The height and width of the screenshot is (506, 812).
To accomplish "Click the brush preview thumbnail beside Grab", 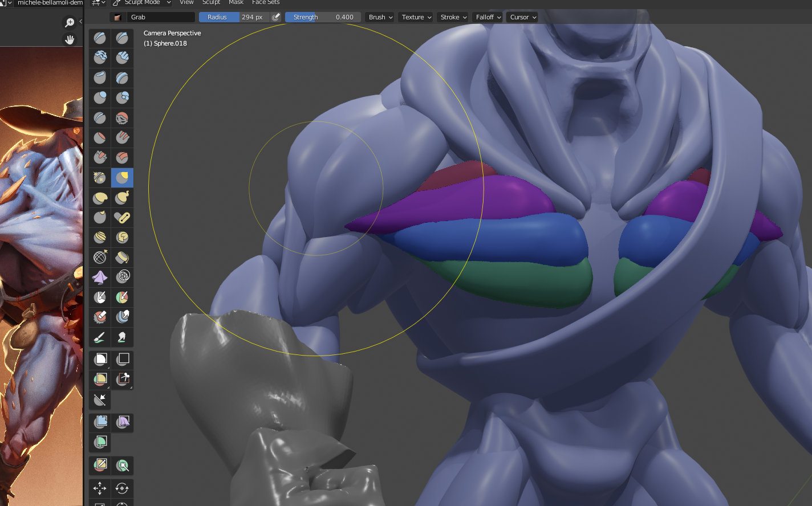I will pos(118,17).
